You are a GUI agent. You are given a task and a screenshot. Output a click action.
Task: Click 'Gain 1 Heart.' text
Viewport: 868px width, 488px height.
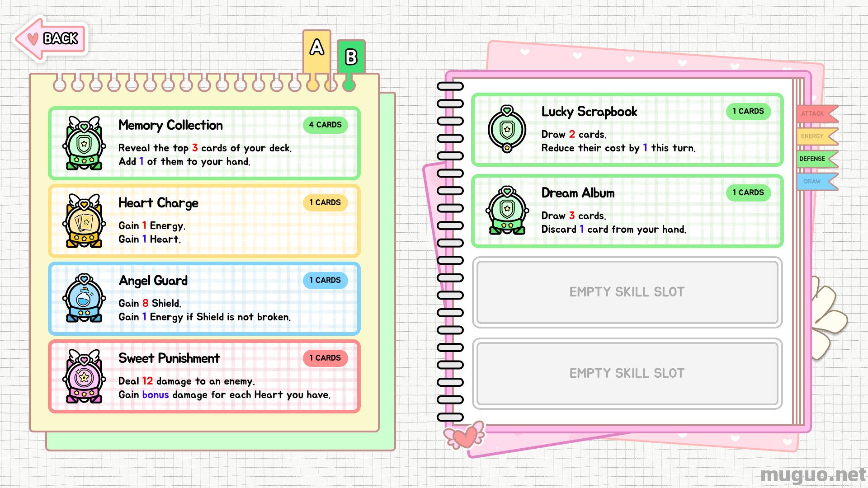(149, 239)
